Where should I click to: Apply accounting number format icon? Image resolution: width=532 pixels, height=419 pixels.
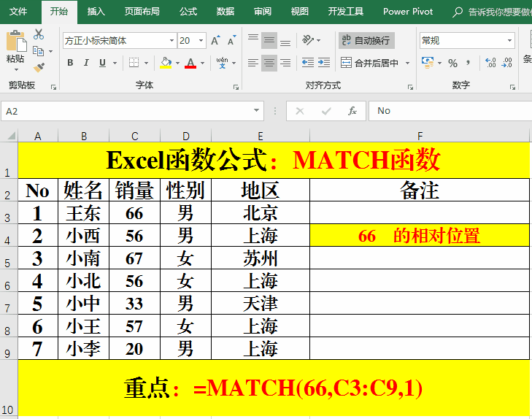pos(428,63)
